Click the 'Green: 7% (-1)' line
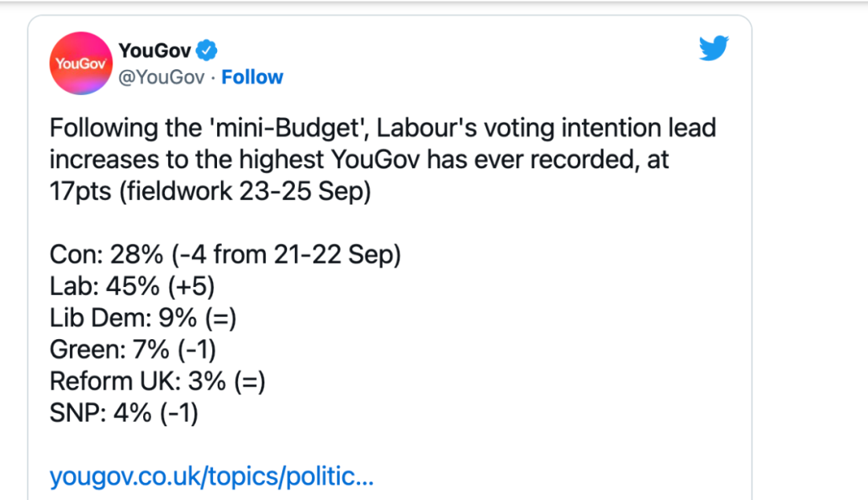 pos(133,350)
